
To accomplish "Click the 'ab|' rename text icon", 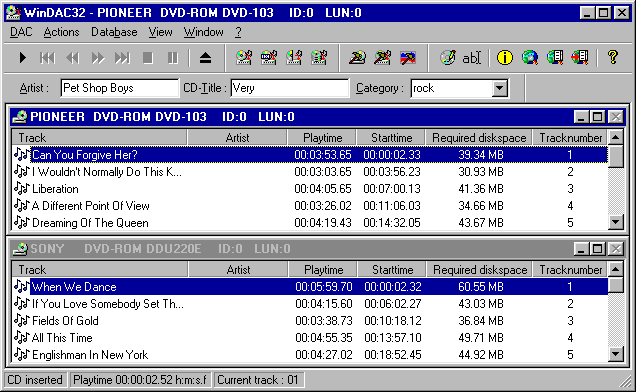I will tap(471, 58).
